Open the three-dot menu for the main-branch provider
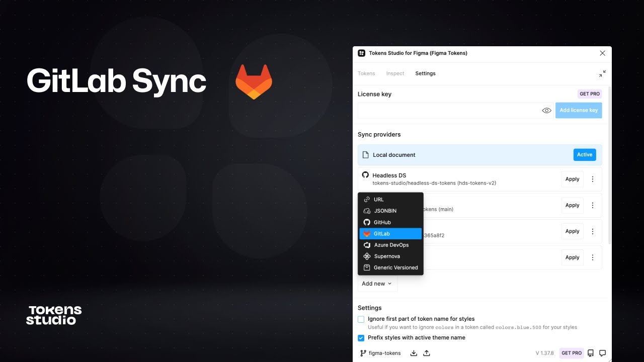This screenshot has width=644, height=362. click(x=593, y=205)
